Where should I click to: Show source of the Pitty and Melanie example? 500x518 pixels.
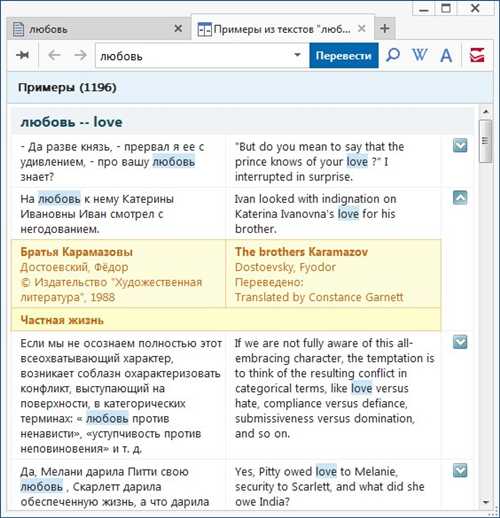point(460,470)
